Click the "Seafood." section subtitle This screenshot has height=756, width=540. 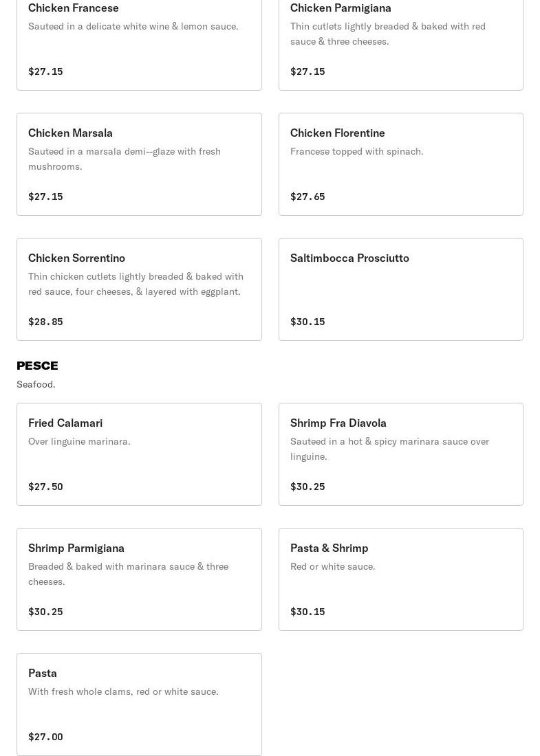[x=36, y=384]
